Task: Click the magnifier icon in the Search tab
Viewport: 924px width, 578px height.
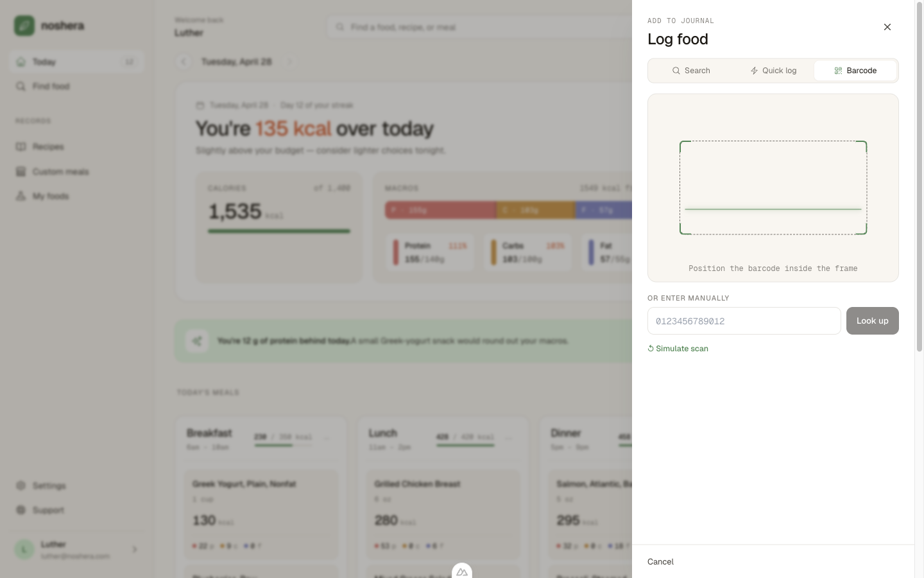Action: 676,71
